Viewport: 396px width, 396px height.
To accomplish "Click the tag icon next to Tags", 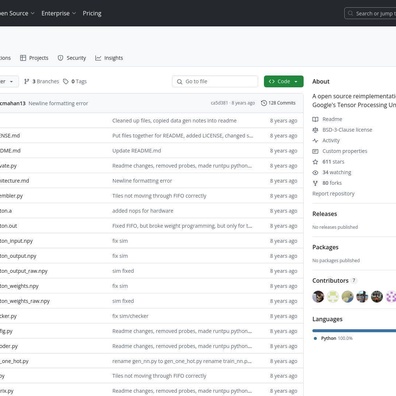I will coord(66,81).
